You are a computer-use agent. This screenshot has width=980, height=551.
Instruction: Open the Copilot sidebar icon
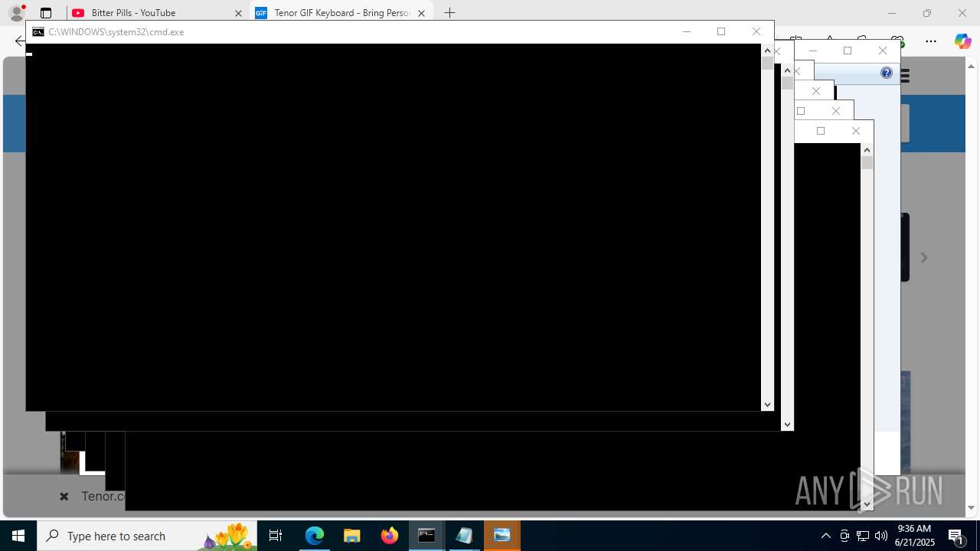coord(962,41)
